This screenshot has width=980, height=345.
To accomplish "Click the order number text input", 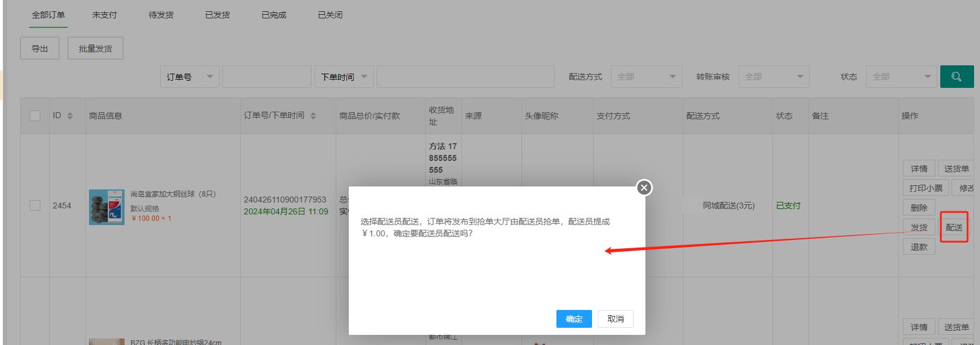I will (266, 77).
